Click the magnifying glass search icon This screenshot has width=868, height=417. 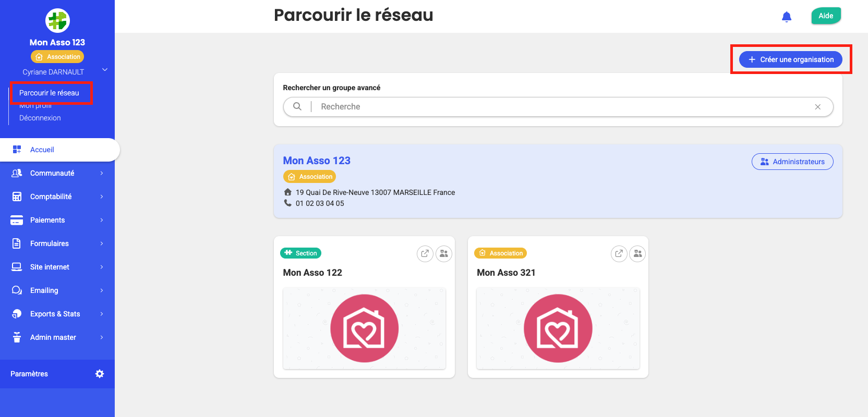coord(297,106)
